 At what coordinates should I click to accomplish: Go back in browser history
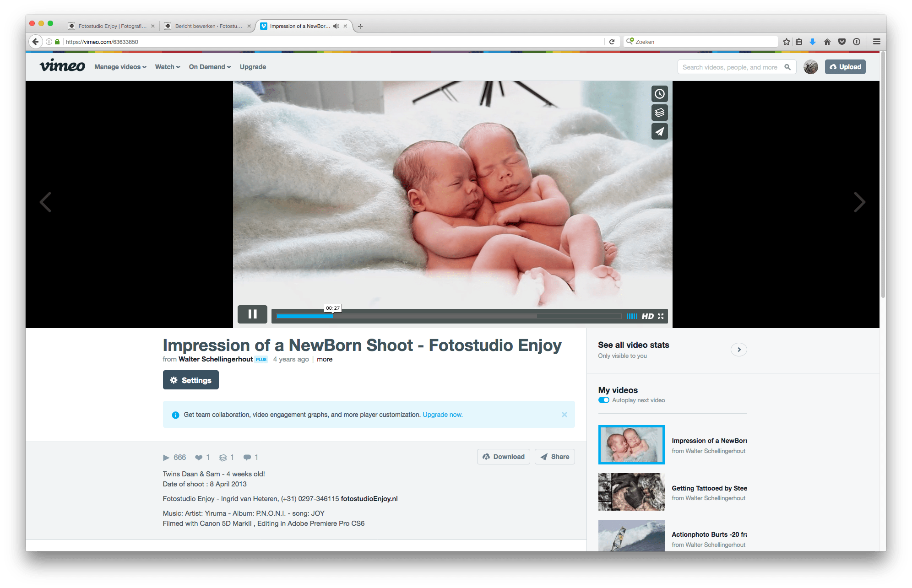[x=35, y=42]
